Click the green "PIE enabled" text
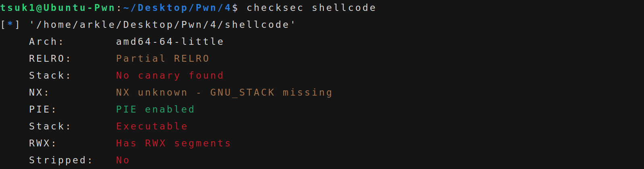The height and width of the screenshot is (169, 644). pos(155,109)
